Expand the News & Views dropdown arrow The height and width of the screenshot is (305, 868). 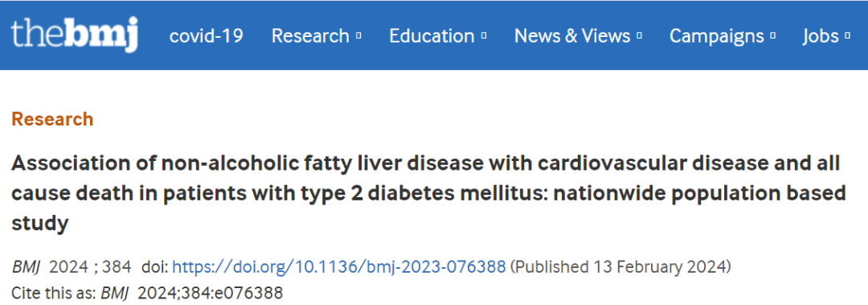click(640, 36)
